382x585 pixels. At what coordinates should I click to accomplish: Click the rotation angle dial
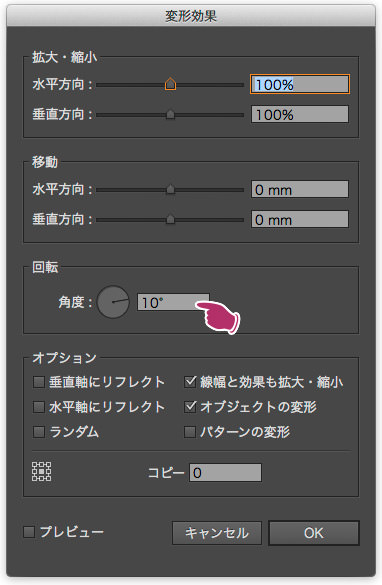(113, 302)
